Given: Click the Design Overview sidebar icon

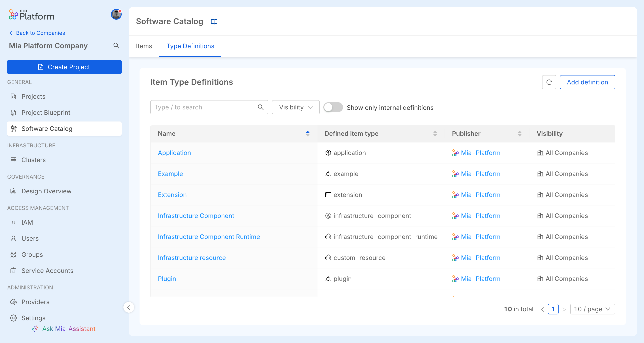Looking at the screenshot, I should 13,191.
